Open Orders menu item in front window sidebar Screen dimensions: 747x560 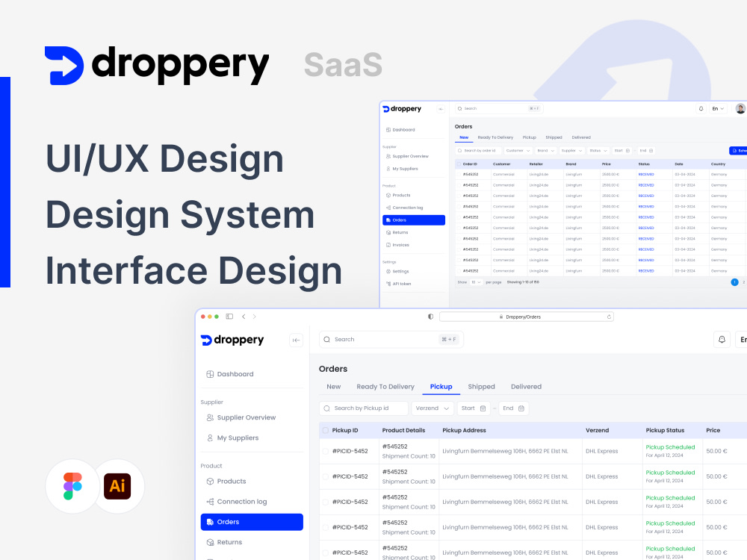pyautogui.click(x=252, y=522)
